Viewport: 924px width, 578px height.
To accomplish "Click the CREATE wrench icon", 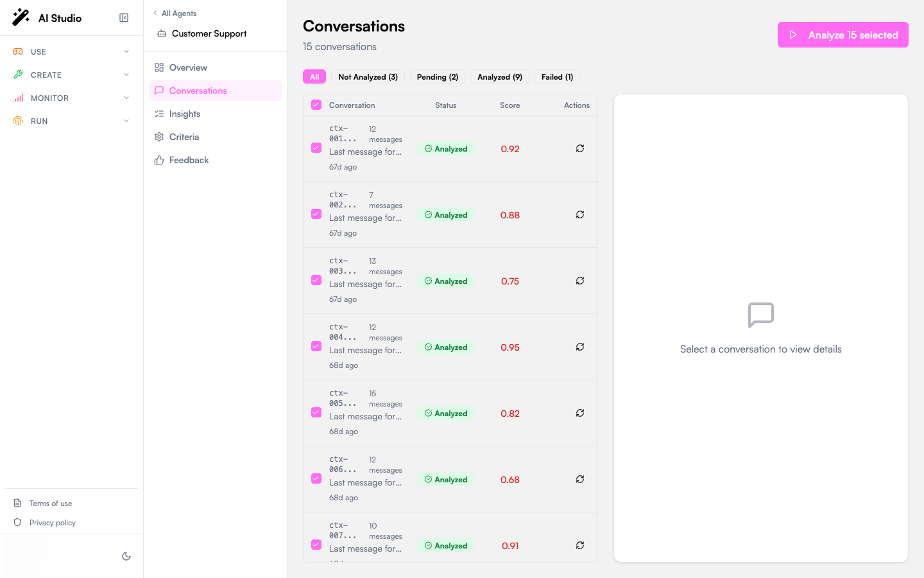I will point(18,74).
